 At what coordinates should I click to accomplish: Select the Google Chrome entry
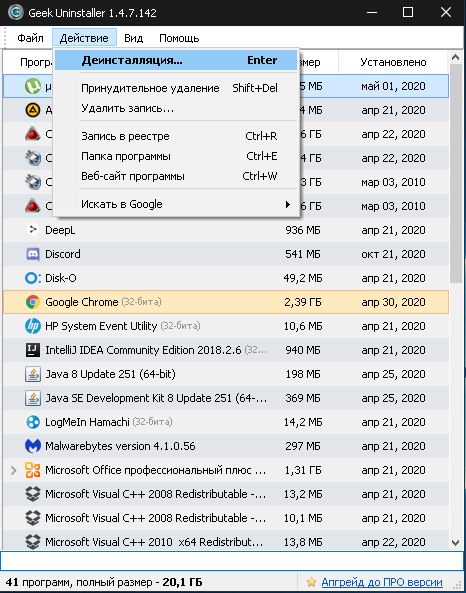coord(226,302)
